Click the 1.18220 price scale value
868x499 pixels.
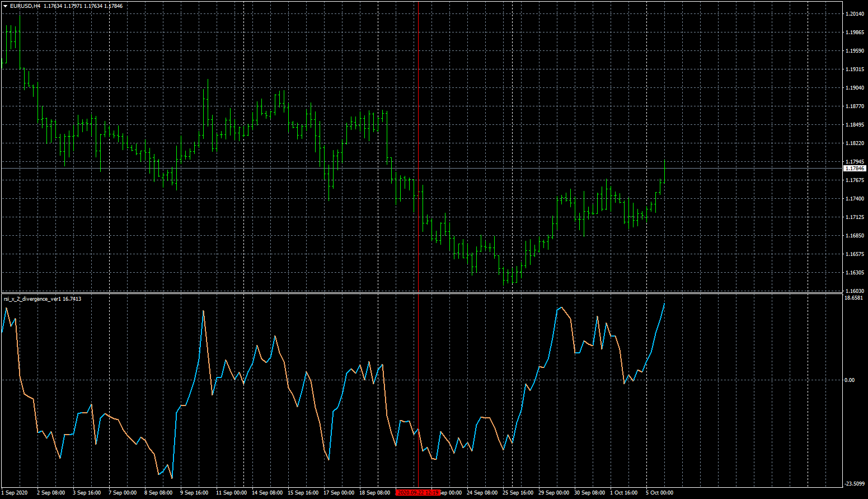855,143
